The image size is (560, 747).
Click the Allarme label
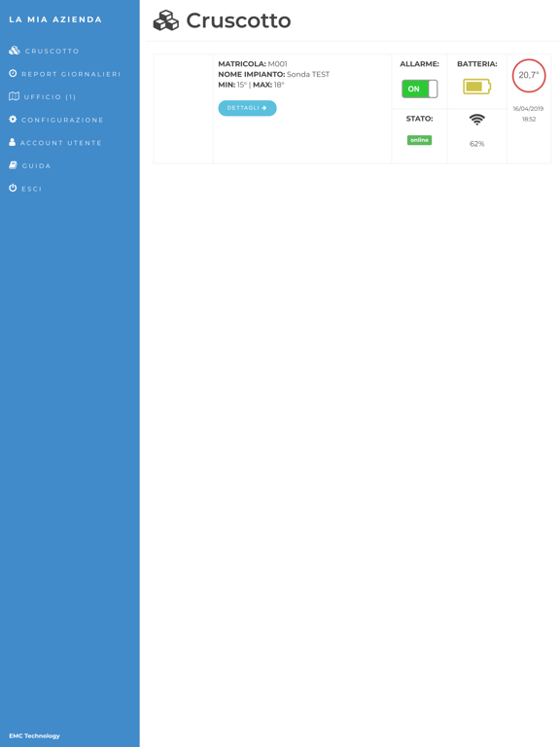(420, 64)
